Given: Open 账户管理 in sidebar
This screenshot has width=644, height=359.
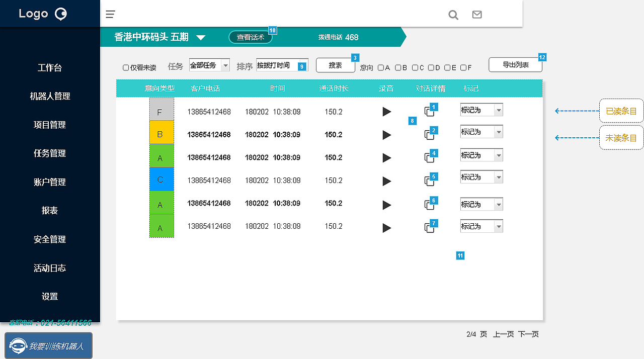Looking at the screenshot, I should [50, 183].
